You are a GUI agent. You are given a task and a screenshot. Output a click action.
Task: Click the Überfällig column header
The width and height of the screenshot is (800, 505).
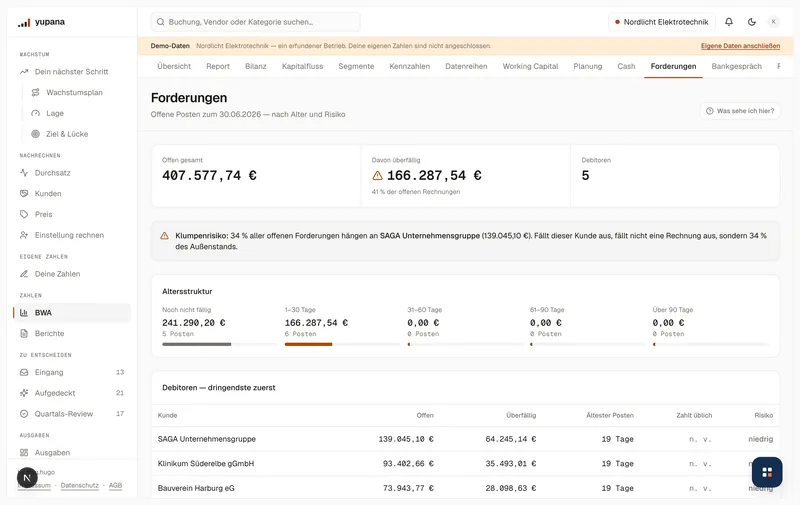(521, 415)
